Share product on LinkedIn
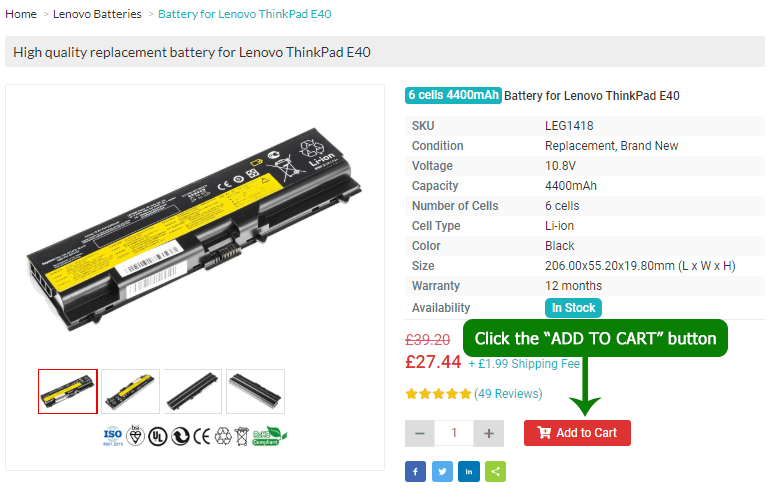 tap(468, 471)
